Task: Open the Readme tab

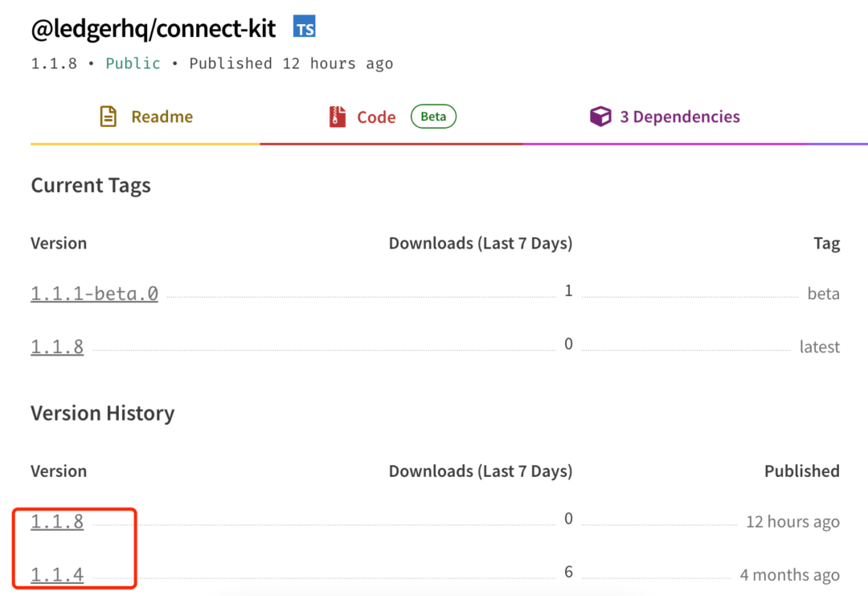Action: coord(145,117)
